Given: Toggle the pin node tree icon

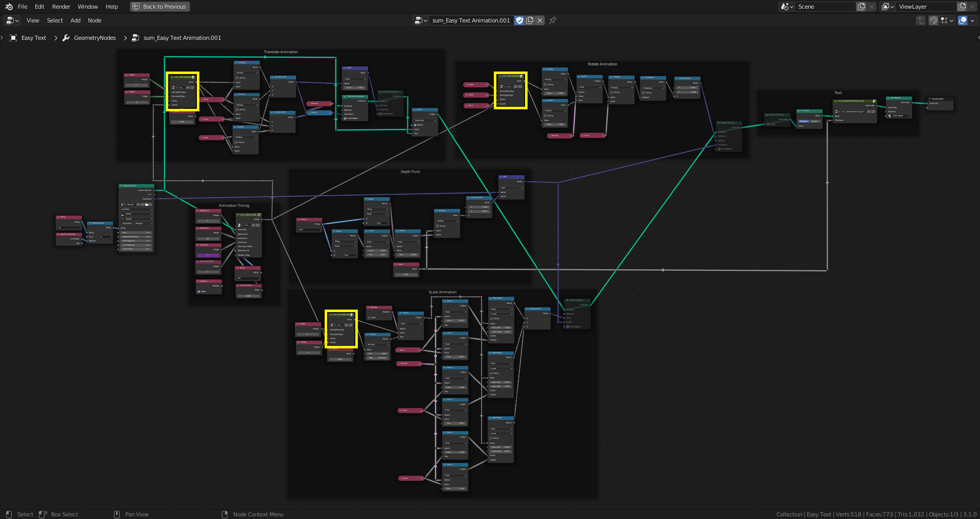Looking at the screenshot, I should point(553,20).
